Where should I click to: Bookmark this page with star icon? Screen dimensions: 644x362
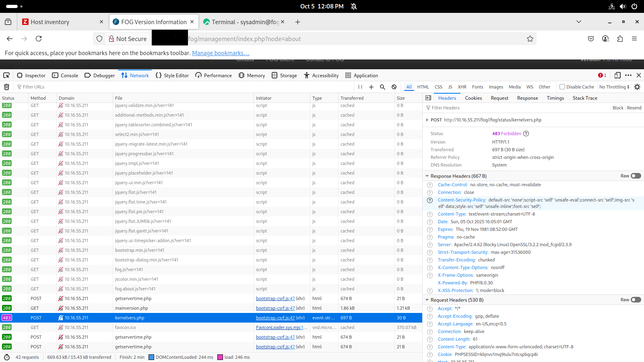coord(530,39)
